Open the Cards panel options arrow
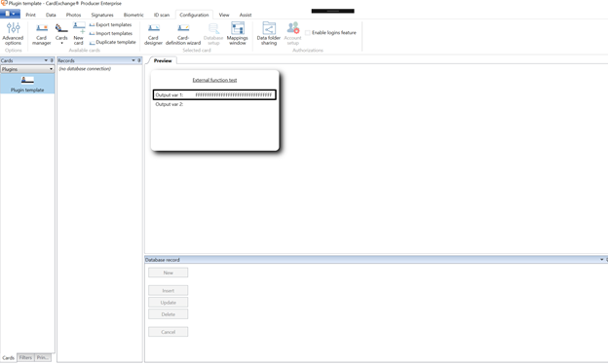The height and width of the screenshot is (364, 608). point(46,60)
